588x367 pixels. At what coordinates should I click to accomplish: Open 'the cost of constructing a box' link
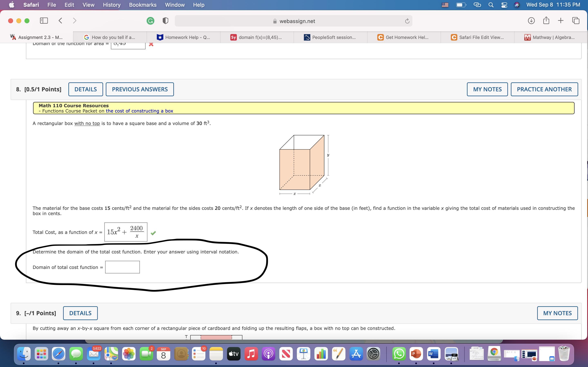(139, 111)
